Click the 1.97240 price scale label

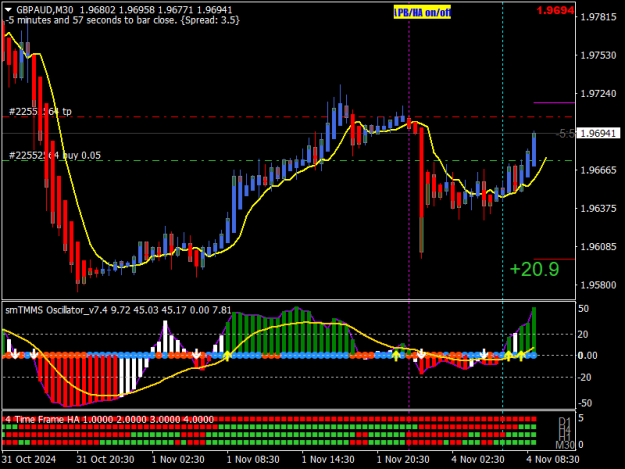click(x=599, y=94)
